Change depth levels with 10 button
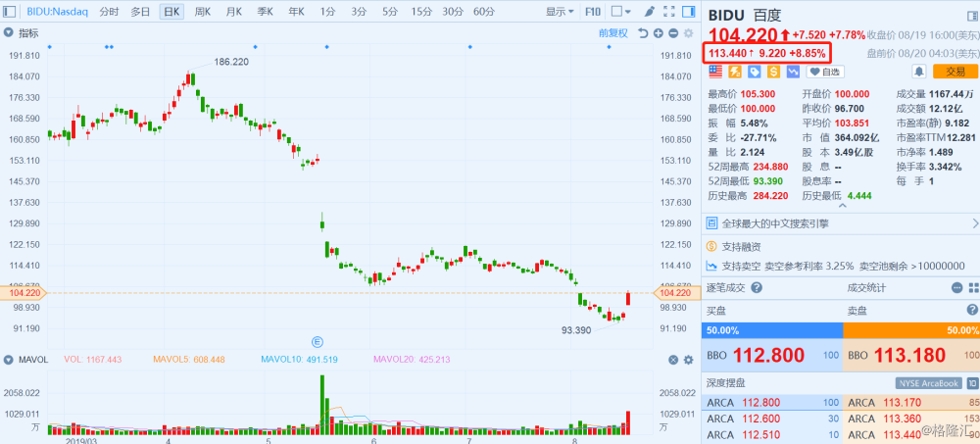This screenshot has width=980, height=444. point(972,382)
